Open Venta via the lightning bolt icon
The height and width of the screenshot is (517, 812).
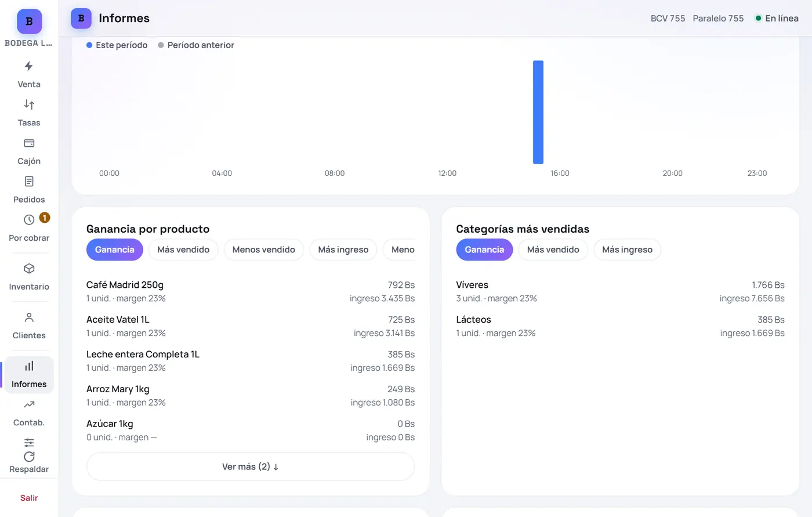(29, 66)
